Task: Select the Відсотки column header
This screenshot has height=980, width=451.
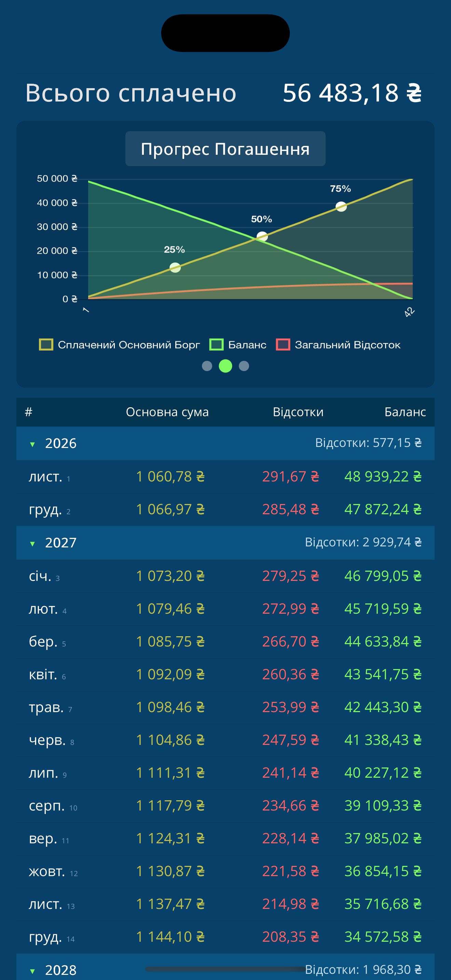Action: [298, 412]
